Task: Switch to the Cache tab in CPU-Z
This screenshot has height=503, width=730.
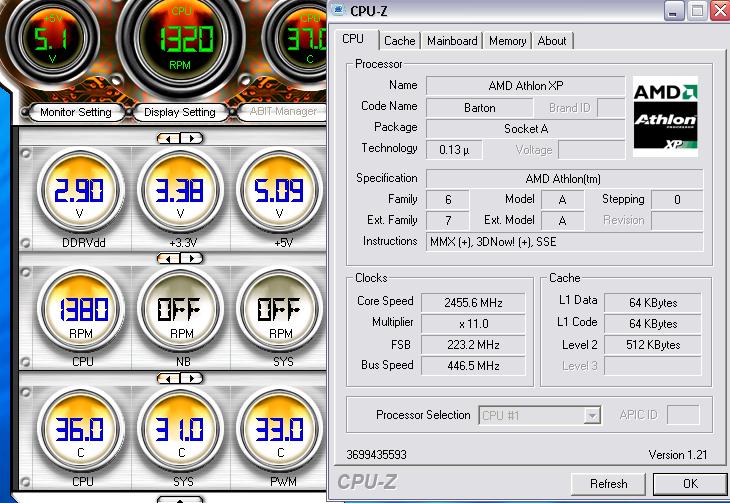Action: (399, 41)
